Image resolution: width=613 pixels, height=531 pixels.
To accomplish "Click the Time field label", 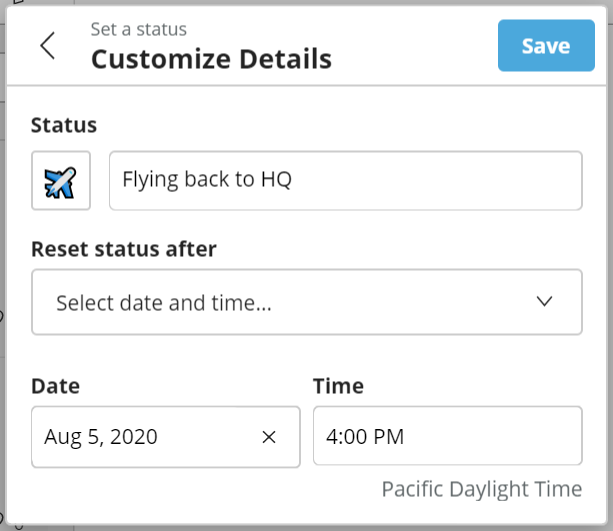I will tap(338, 385).
